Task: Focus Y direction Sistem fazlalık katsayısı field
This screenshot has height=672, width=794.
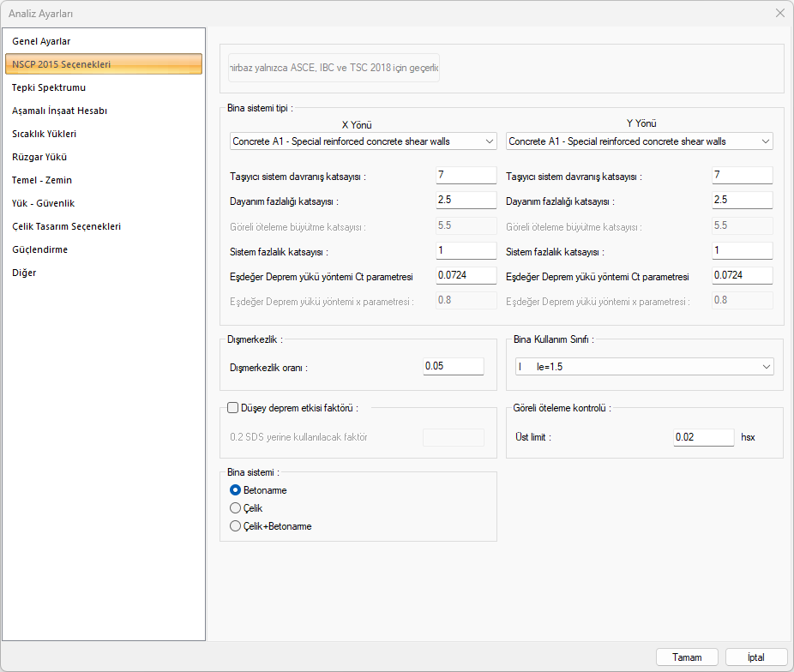Action: click(x=742, y=251)
